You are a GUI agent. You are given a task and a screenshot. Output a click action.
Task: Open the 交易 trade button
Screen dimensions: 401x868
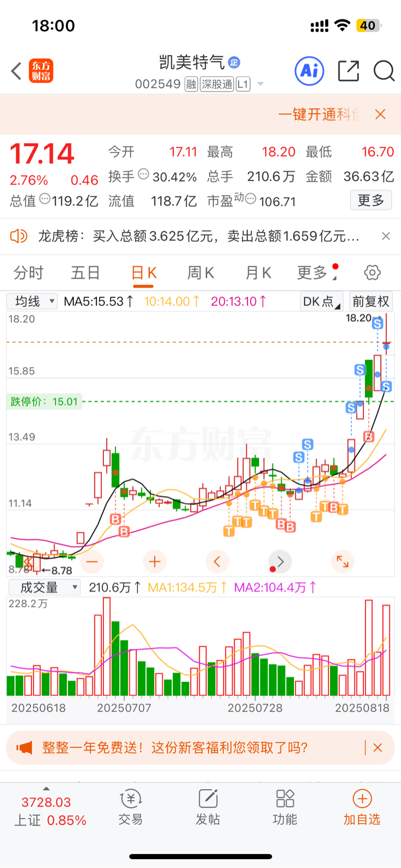coord(131,807)
